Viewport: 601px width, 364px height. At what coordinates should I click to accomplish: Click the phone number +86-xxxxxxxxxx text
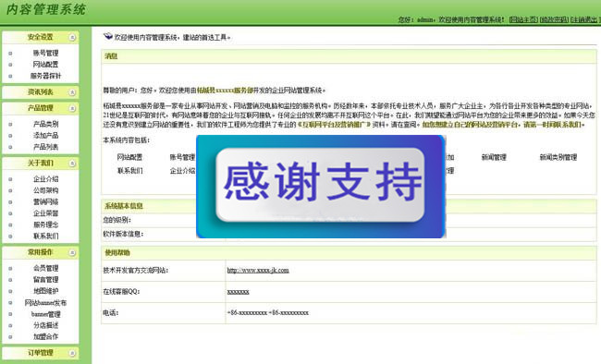pyautogui.click(x=267, y=312)
